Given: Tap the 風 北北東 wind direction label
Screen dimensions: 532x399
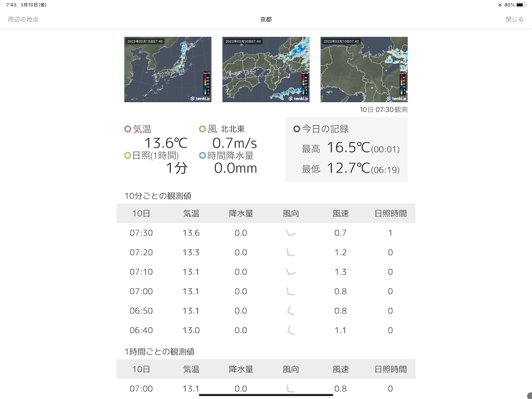Looking at the screenshot, I should [227, 129].
